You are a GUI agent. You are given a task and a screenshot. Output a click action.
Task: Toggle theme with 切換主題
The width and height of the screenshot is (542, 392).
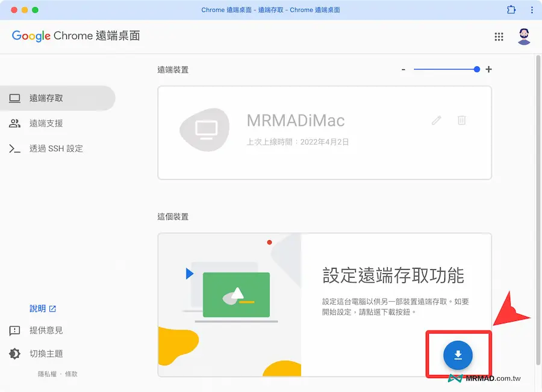(x=46, y=353)
